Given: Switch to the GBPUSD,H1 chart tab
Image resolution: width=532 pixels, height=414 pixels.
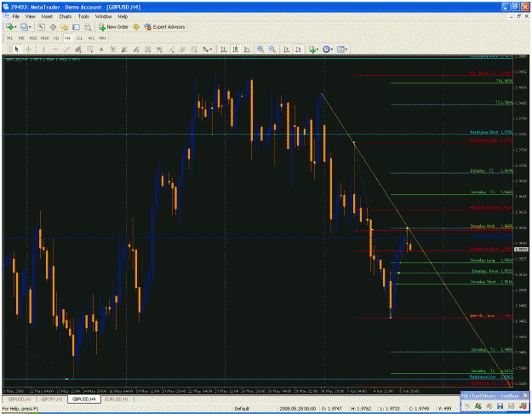Looking at the screenshot, I should point(20,399).
